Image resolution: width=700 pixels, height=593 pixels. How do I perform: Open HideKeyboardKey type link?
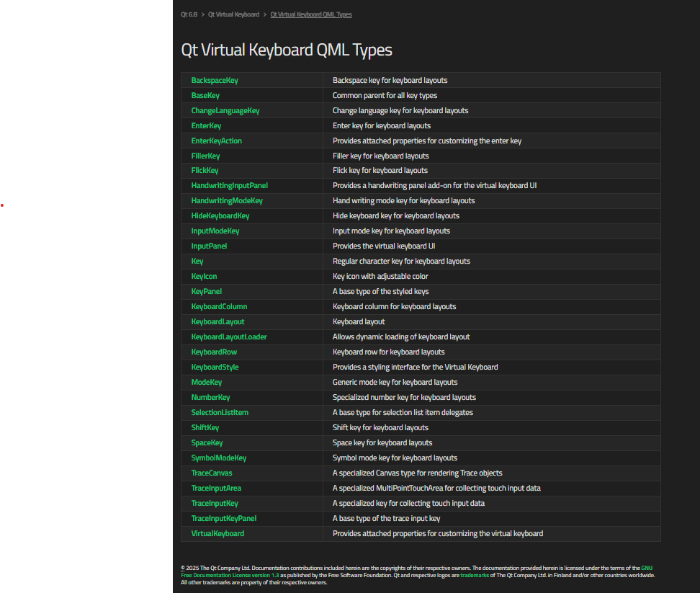220,216
